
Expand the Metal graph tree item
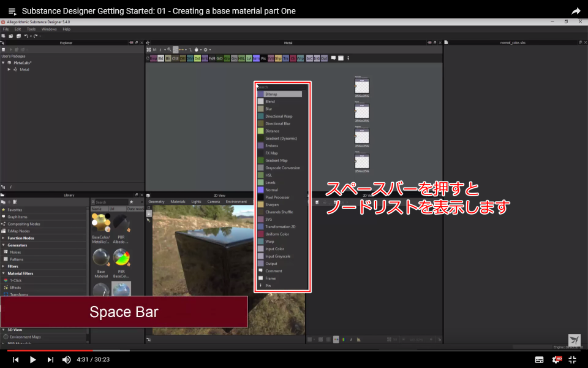[x=9, y=69]
